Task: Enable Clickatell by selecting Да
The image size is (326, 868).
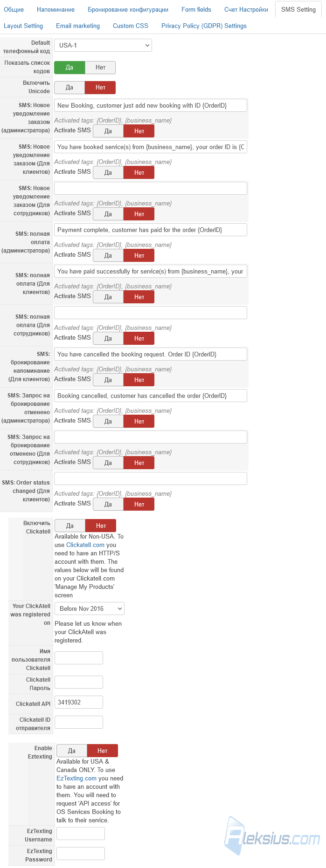Action: coord(70,526)
